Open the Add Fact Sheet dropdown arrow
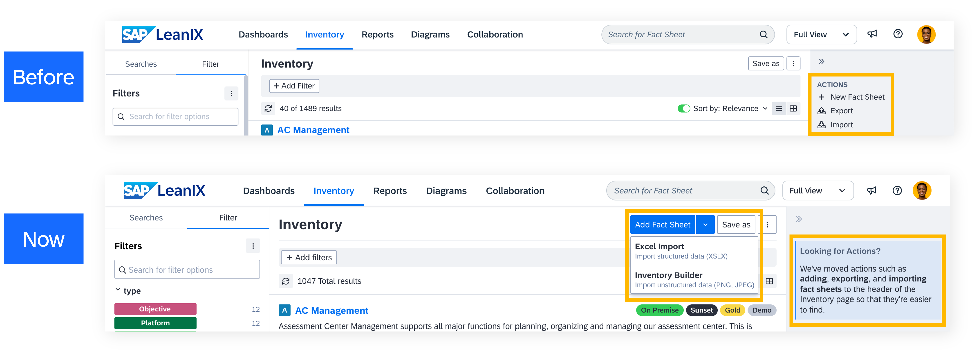 click(705, 225)
